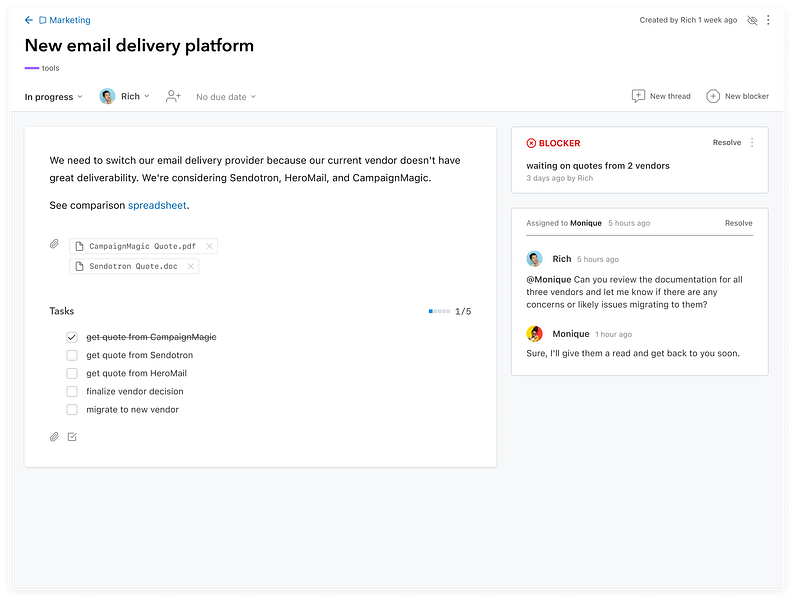Toggle the hidden-eye visibility icon

point(752,20)
